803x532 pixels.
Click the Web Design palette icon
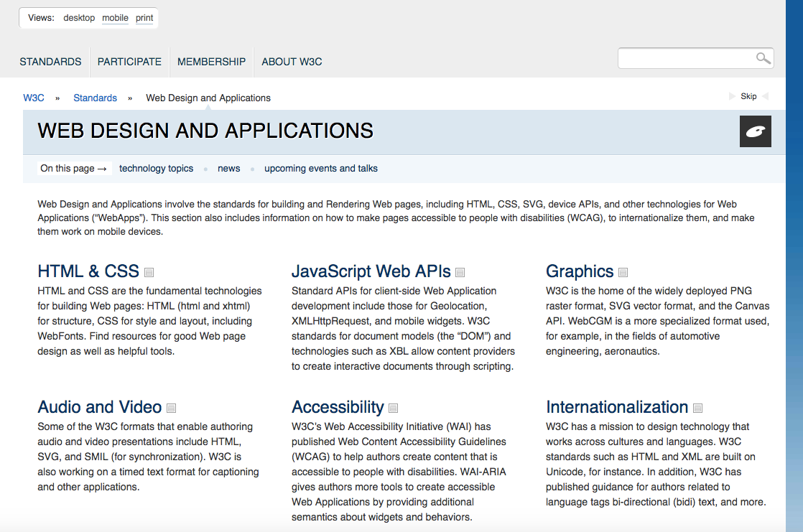(756, 131)
